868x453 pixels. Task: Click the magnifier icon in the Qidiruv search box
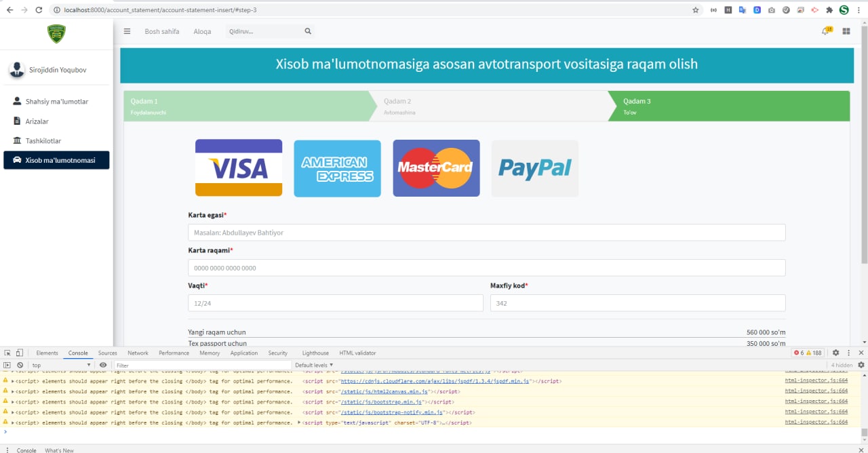[x=308, y=31]
